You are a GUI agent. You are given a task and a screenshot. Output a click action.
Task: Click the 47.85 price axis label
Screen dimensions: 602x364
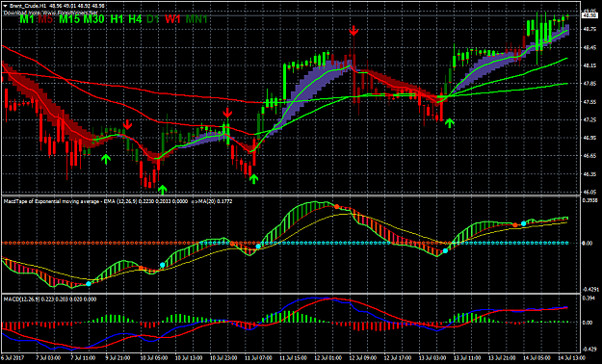[589, 84]
